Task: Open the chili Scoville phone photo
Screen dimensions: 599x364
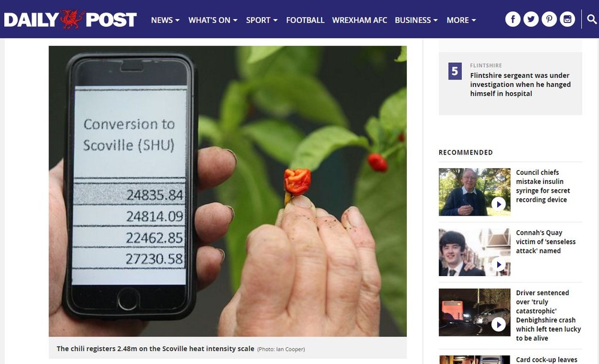Action: (x=228, y=191)
